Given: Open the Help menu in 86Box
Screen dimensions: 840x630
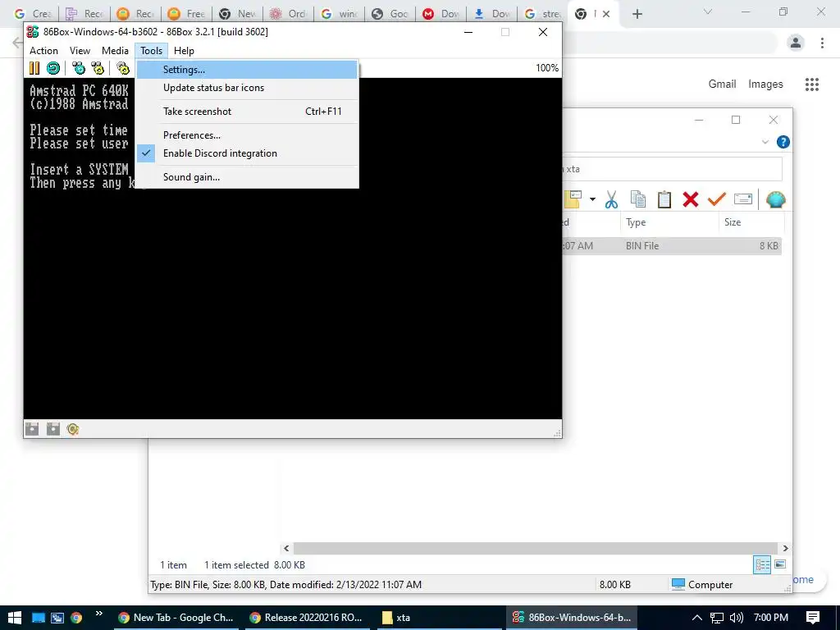Looking at the screenshot, I should pos(184,50).
